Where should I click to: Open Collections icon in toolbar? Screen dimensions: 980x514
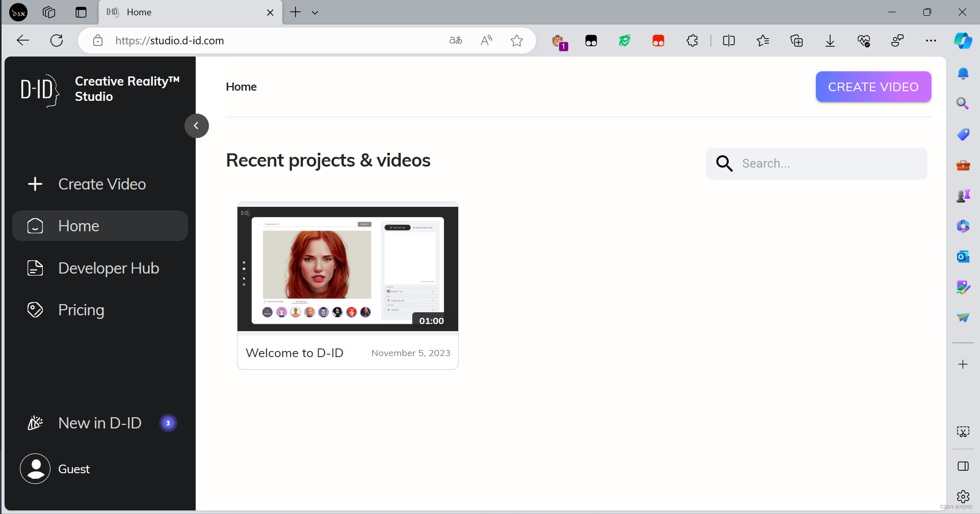pyautogui.click(x=797, y=40)
